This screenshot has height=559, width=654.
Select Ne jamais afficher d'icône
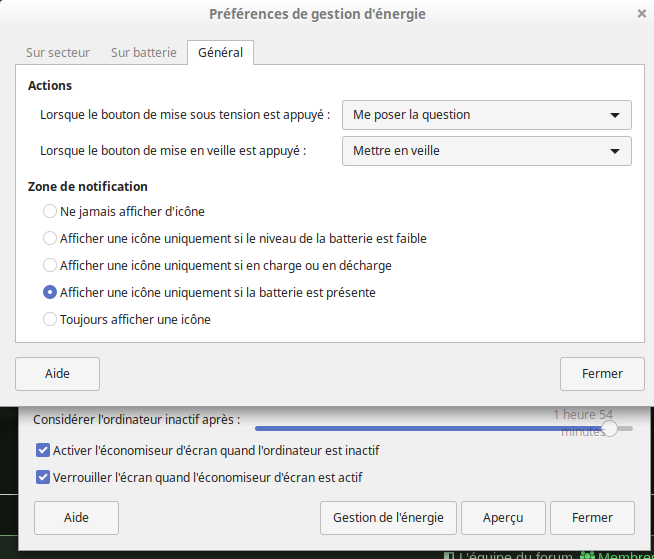(x=50, y=212)
